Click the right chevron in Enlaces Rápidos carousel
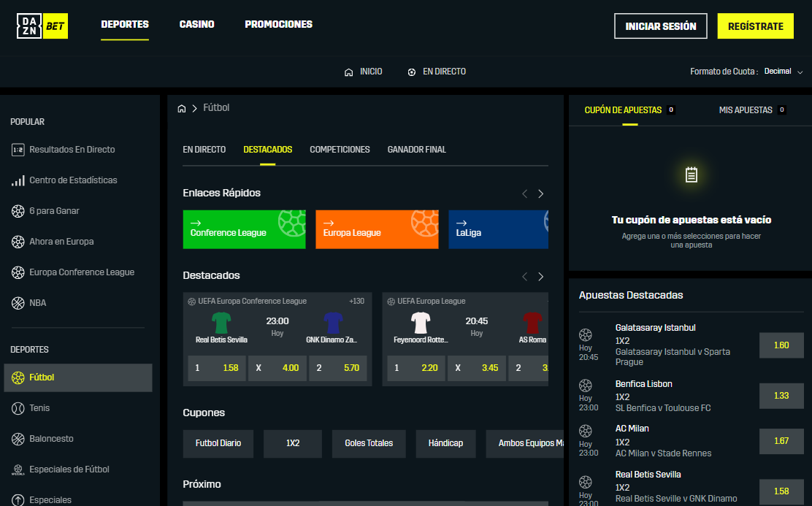Viewport: 812px width, 506px height. point(540,193)
